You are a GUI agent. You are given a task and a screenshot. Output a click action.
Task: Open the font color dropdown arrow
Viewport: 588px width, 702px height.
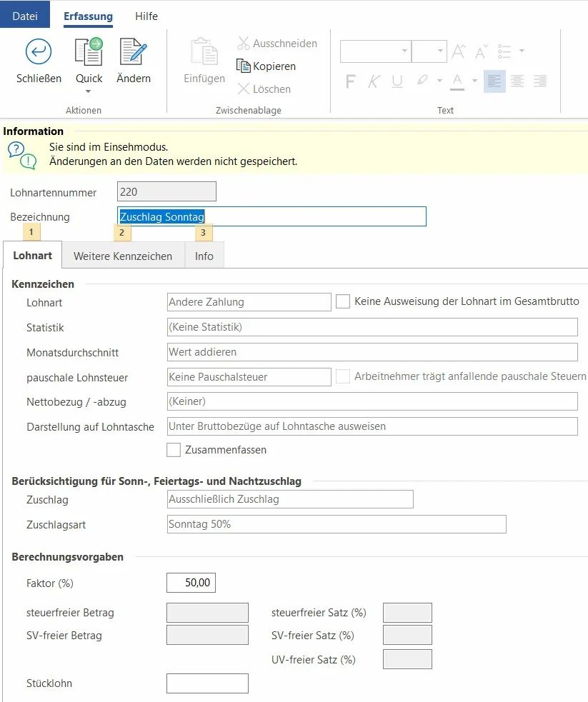pyautogui.click(x=474, y=81)
